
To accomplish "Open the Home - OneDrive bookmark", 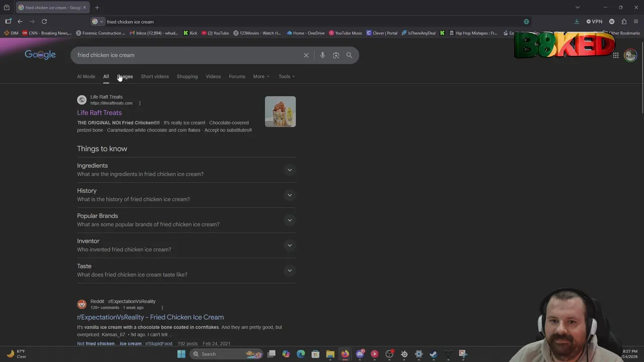I will (306, 33).
